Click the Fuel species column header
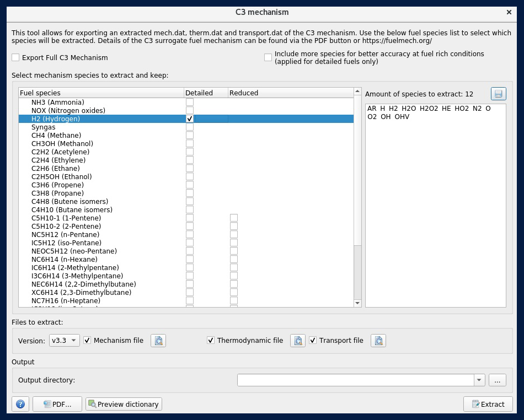 point(101,93)
